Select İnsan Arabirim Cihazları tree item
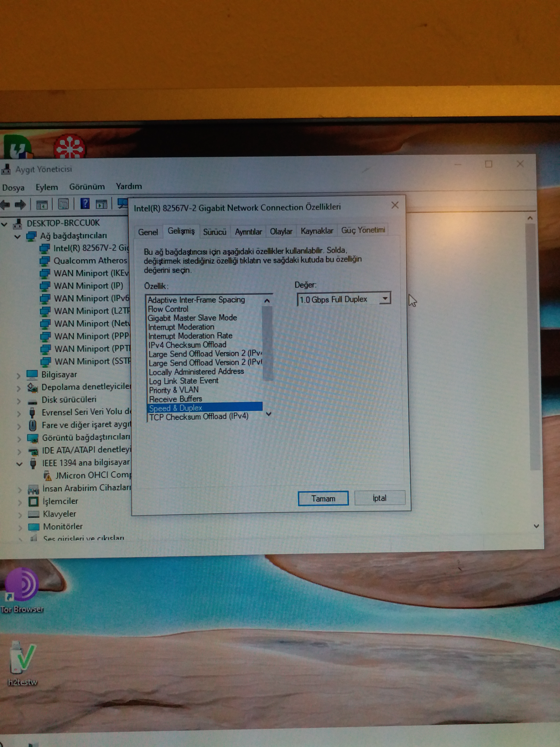Viewport: 560px width, 747px height. coord(87,488)
